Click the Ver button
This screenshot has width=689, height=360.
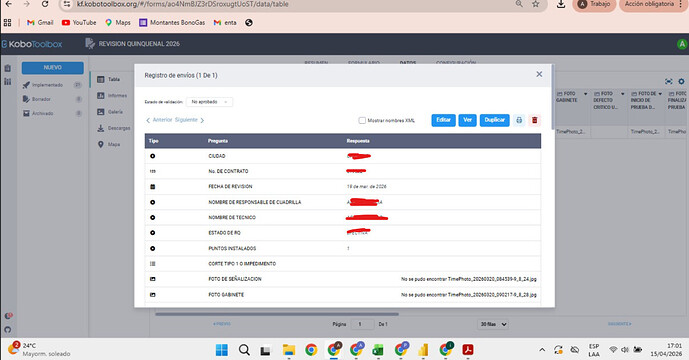pos(468,120)
